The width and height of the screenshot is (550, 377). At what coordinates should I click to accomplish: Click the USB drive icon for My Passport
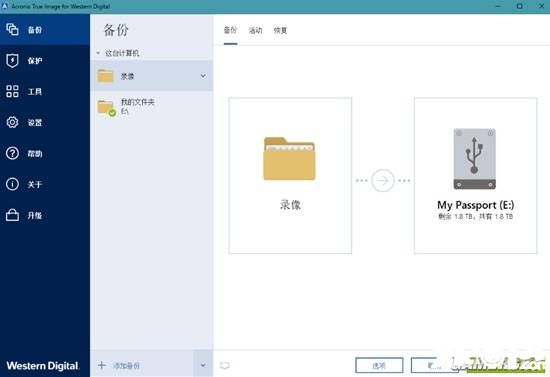click(475, 159)
